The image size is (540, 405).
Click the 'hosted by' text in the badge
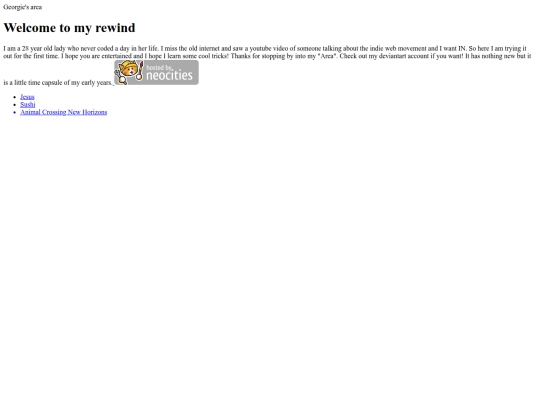[159, 68]
